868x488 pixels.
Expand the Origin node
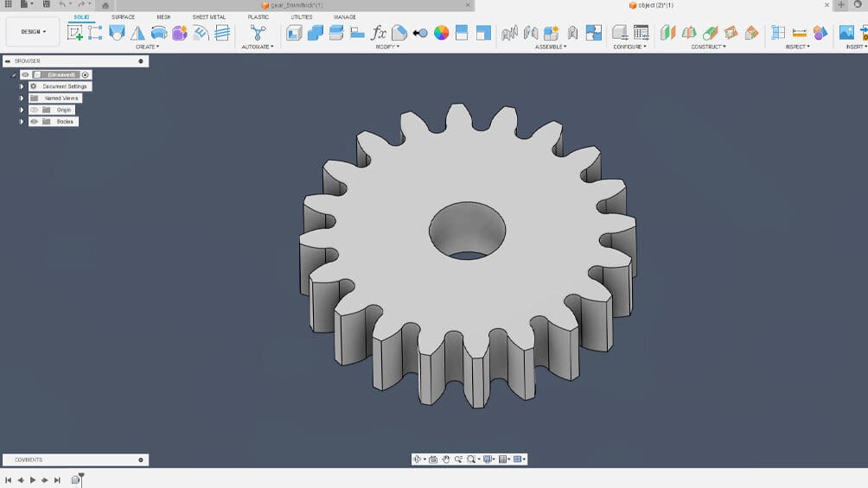point(22,110)
